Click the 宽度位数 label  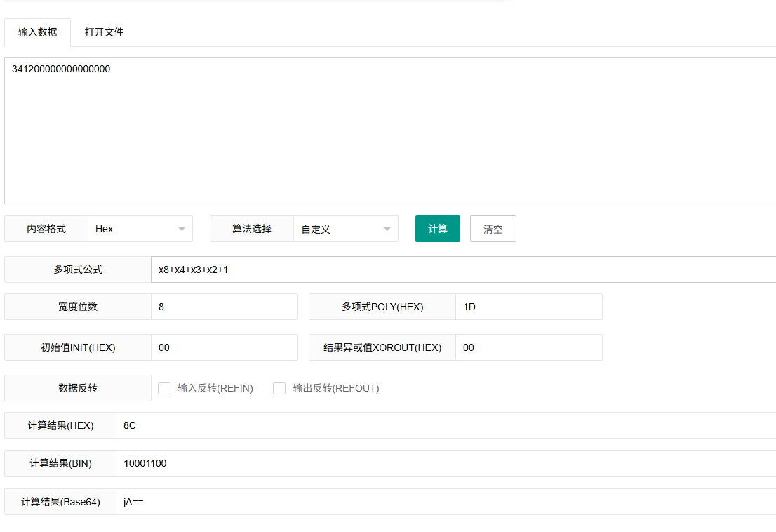pos(78,307)
